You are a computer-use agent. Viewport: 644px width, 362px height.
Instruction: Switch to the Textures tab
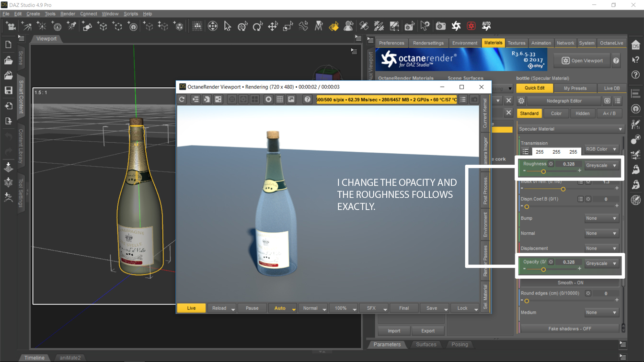pos(517,43)
